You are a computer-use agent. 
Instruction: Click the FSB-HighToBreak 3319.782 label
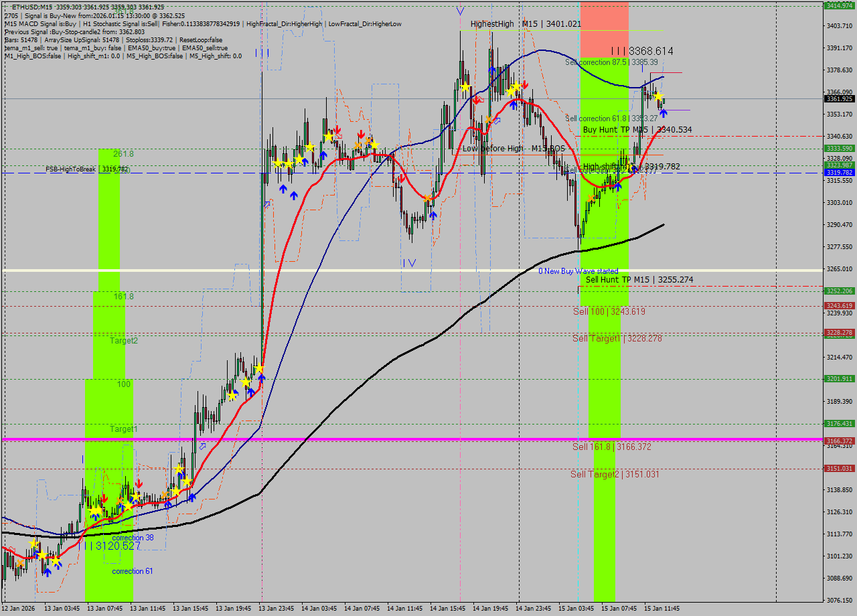point(87,169)
